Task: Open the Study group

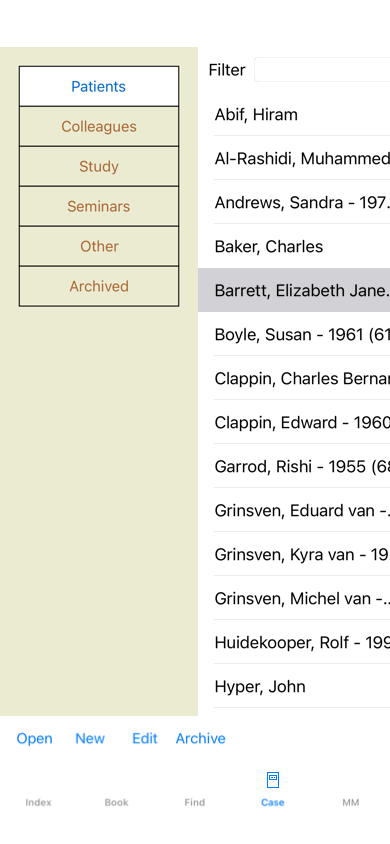Action: (x=99, y=166)
